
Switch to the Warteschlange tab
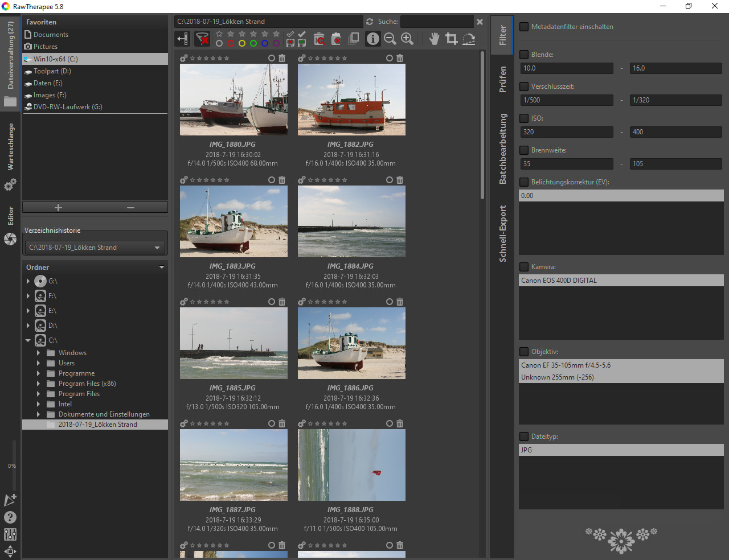coord(10,158)
